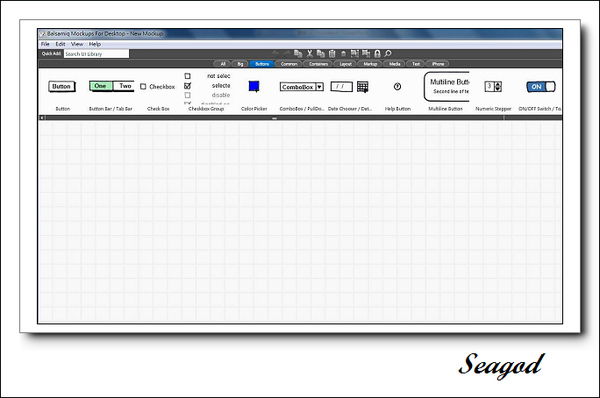Click the 'Help Button' label
Image resolution: width=600 pixels, height=398 pixels.
click(398, 109)
